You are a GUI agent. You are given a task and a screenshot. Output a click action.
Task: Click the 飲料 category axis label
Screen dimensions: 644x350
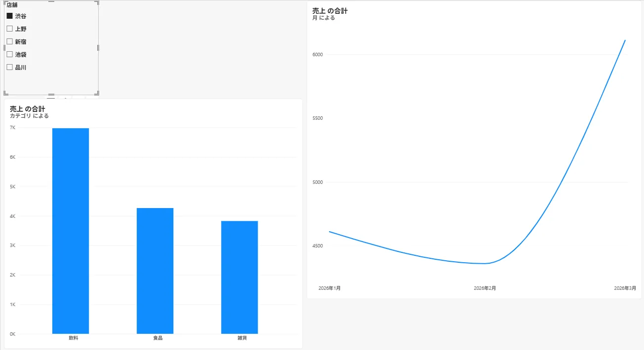(74, 338)
